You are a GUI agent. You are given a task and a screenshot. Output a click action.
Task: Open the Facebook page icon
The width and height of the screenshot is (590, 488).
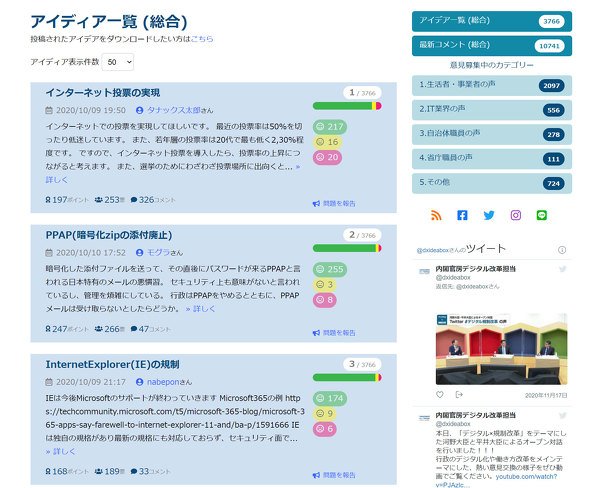pos(462,215)
